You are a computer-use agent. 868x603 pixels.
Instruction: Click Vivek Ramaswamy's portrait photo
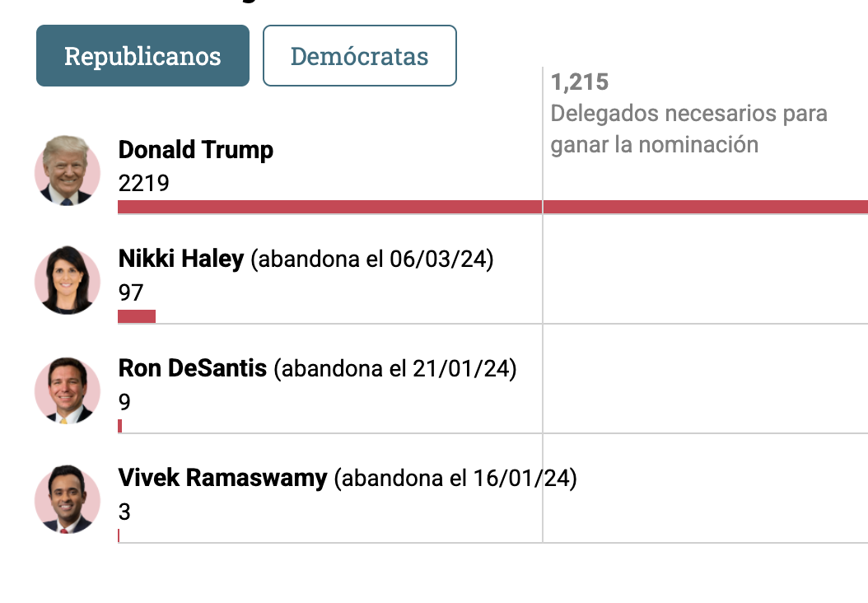click(68, 500)
